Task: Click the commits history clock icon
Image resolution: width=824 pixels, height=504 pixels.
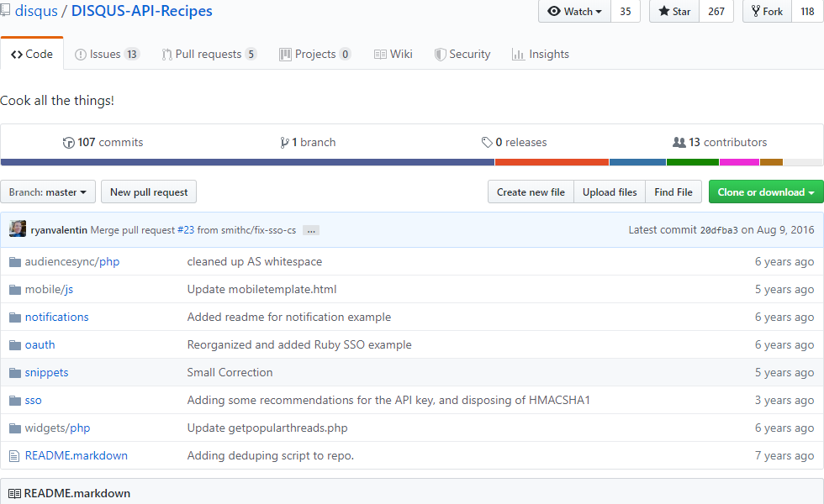Action: [x=68, y=142]
